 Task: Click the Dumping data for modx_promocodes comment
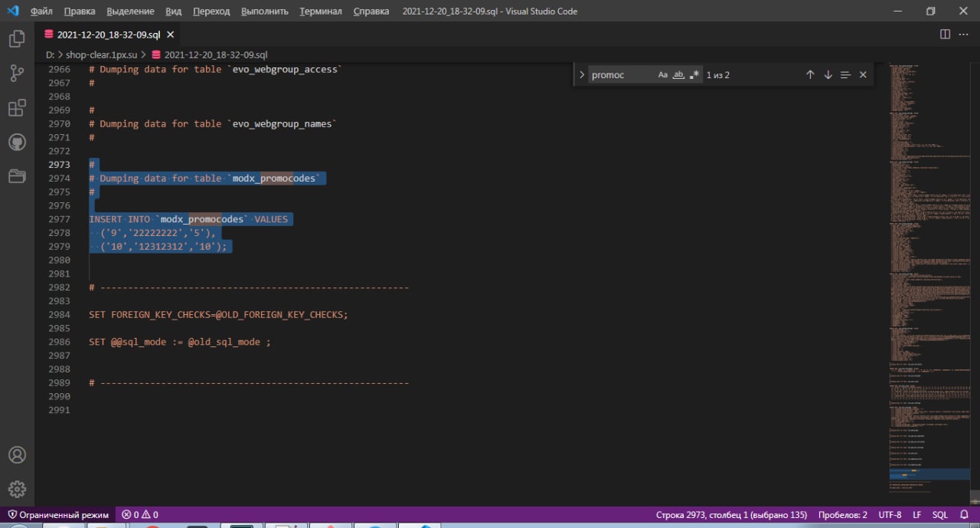pyautogui.click(x=204, y=179)
